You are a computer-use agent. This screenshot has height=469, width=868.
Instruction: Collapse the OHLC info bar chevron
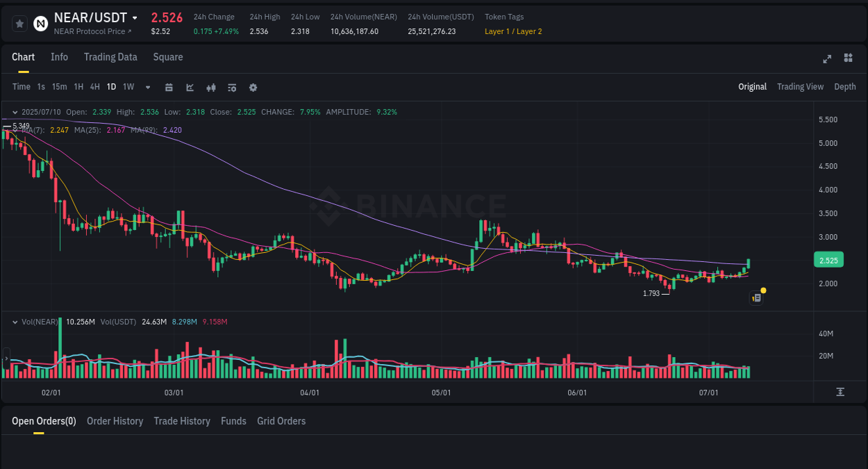tap(14, 111)
